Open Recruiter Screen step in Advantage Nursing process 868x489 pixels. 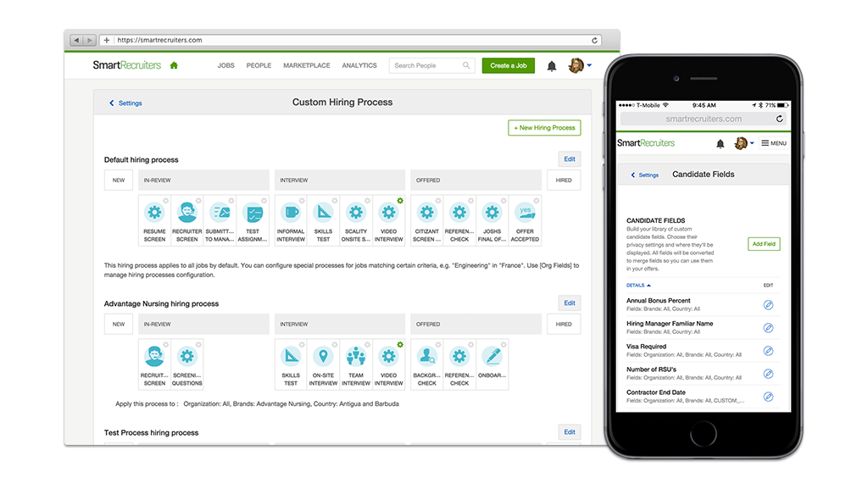pyautogui.click(x=154, y=364)
